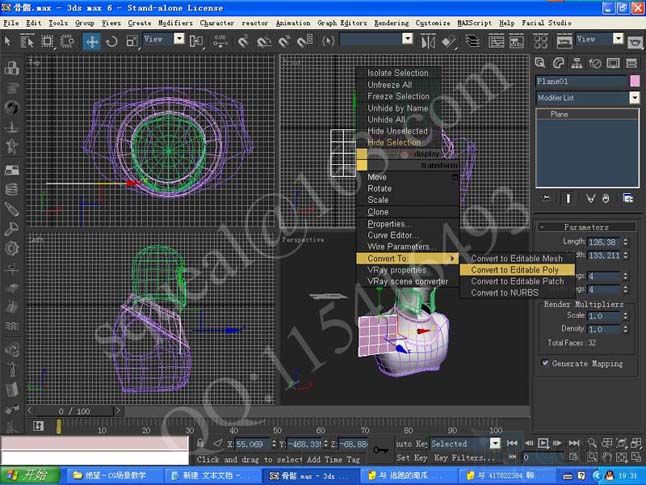This screenshot has height=485, width=646.
Task: Switch to the Hierarchy command panel tab
Action: point(577,63)
